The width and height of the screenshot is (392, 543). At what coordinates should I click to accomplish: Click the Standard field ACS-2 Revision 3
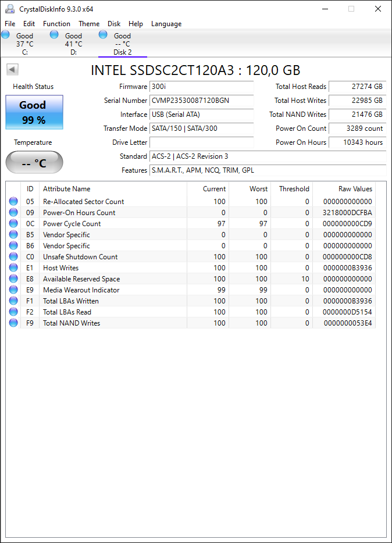(268, 156)
